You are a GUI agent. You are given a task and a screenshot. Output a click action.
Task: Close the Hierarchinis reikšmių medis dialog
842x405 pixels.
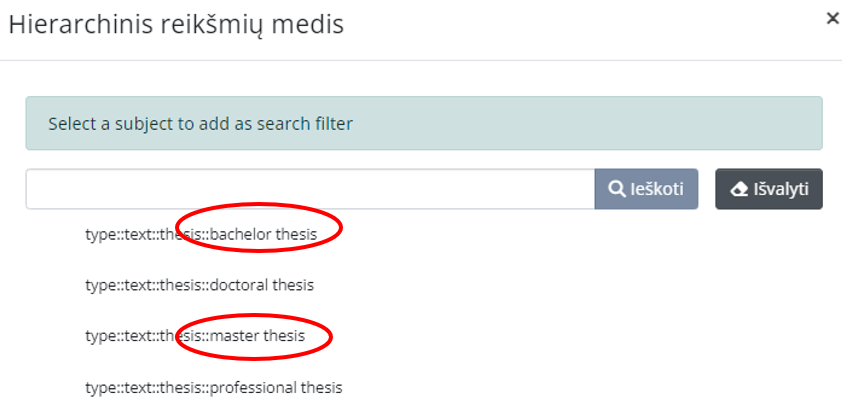coord(832,19)
